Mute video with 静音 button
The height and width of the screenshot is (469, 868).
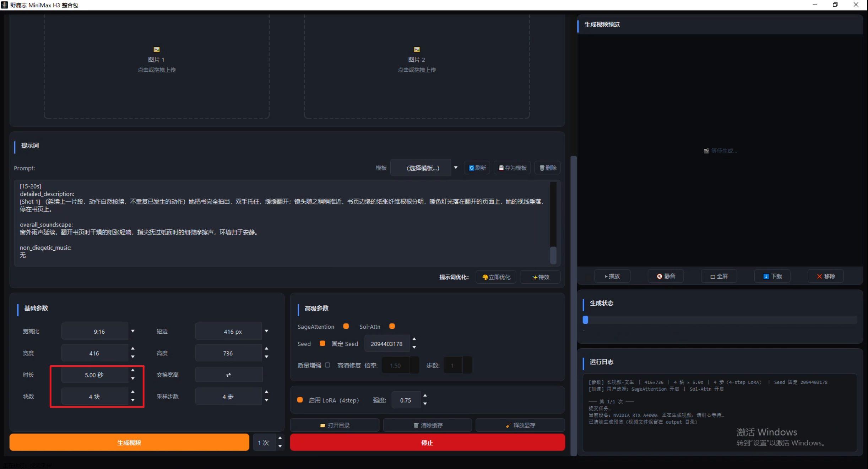click(666, 276)
